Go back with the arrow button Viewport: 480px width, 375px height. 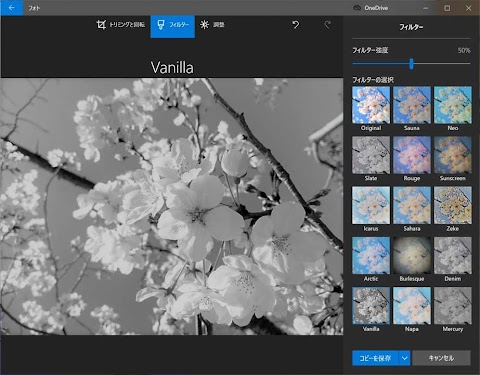[12, 8]
